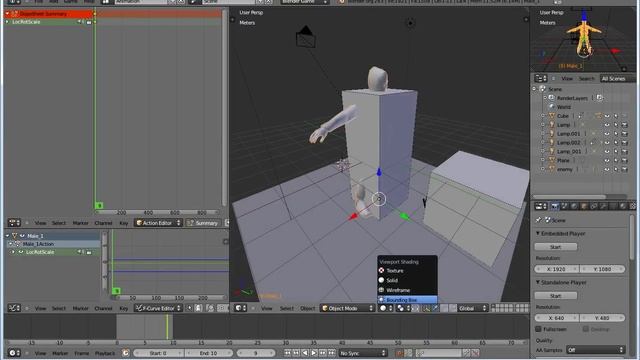This screenshot has height=360, width=640.
Task: Click the insert keyframe icon in timeline
Action: coord(467,353)
